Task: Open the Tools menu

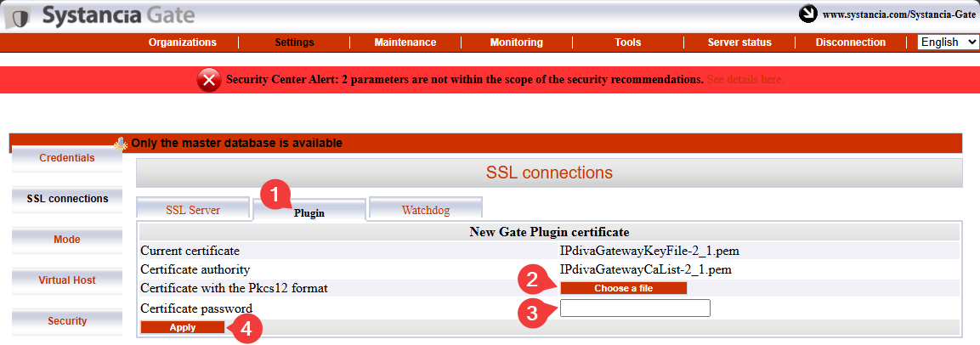Action: [x=627, y=42]
